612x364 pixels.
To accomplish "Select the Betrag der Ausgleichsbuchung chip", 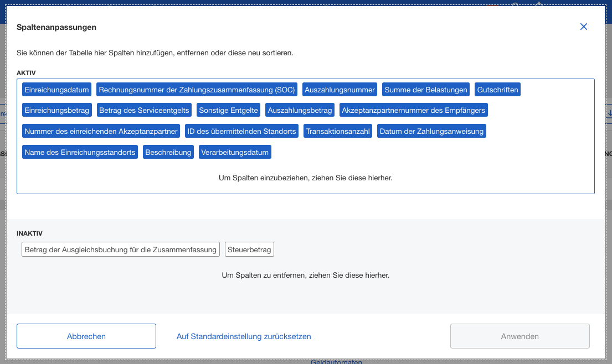I will (120, 249).
